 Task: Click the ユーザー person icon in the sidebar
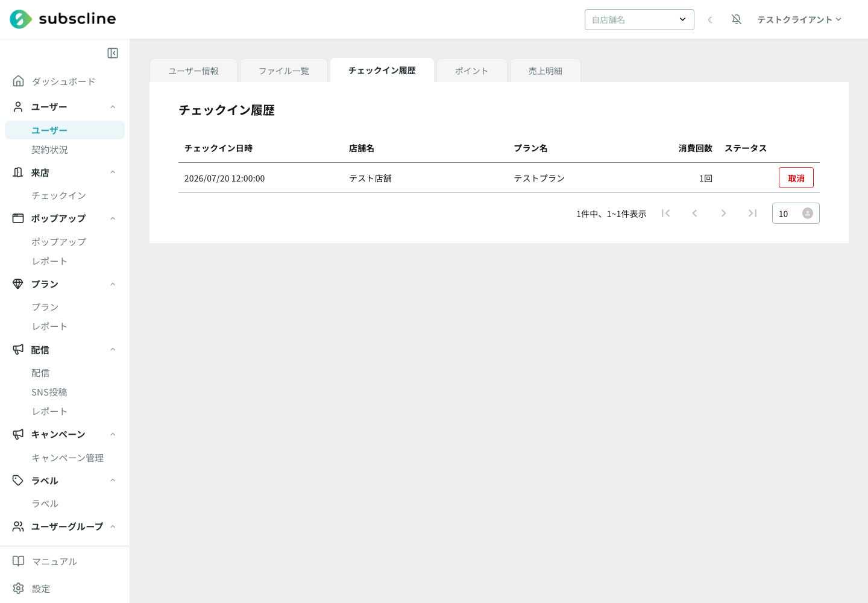[18, 107]
